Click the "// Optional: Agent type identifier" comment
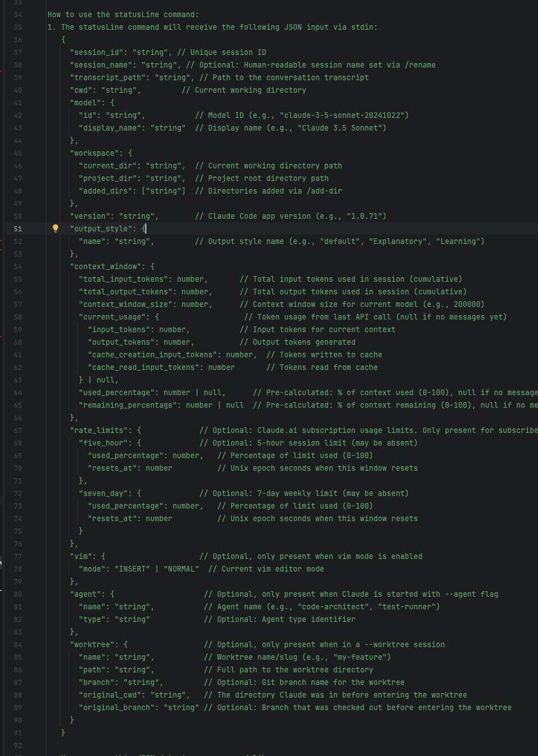 click(279, 619)
